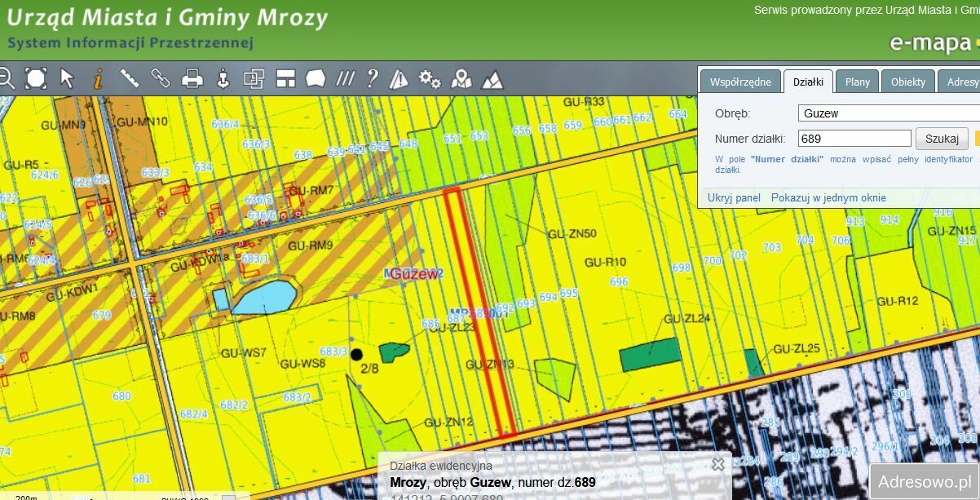This screenshot has width=980, height=500.
Task: Open settings with the gears icon
Action: tap(430, 78)
